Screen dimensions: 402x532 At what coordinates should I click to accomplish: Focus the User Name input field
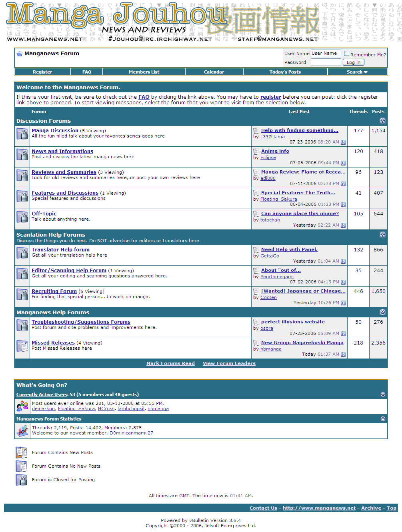pos(326,53)
